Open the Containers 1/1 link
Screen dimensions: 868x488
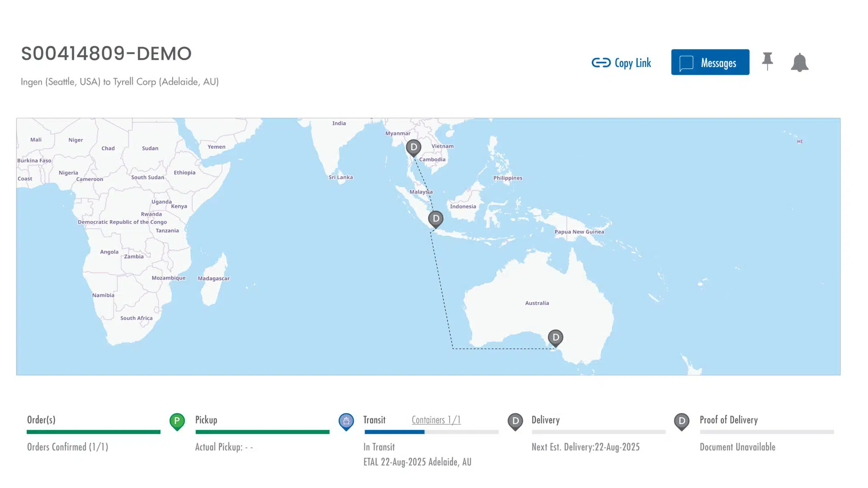pos(436,420)
